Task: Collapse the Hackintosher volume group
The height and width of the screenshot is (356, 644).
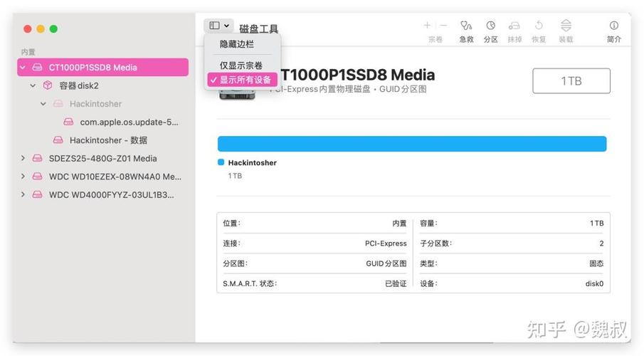Action: coord(43,103)
